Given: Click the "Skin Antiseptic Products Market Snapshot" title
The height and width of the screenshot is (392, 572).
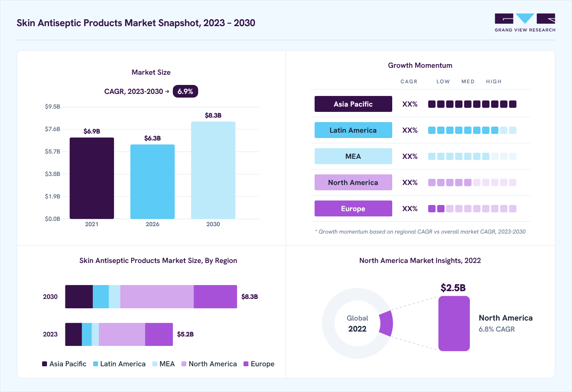Looking at the screenshot, I should tap(136, 23).
